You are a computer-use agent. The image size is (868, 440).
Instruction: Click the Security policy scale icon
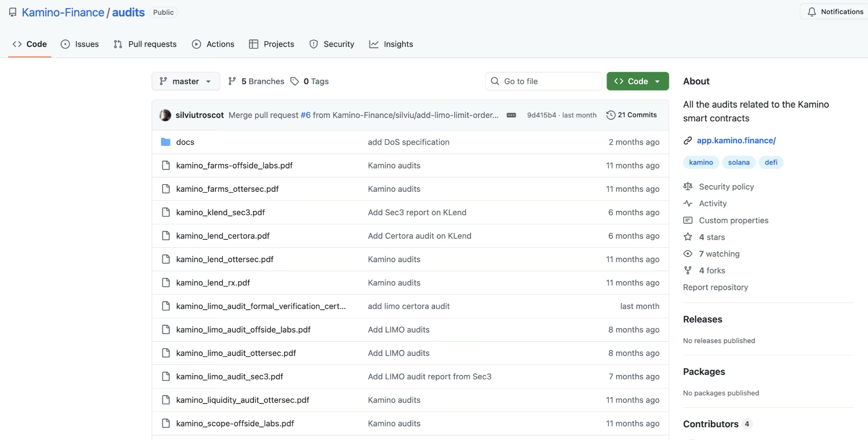coord(688,186)
